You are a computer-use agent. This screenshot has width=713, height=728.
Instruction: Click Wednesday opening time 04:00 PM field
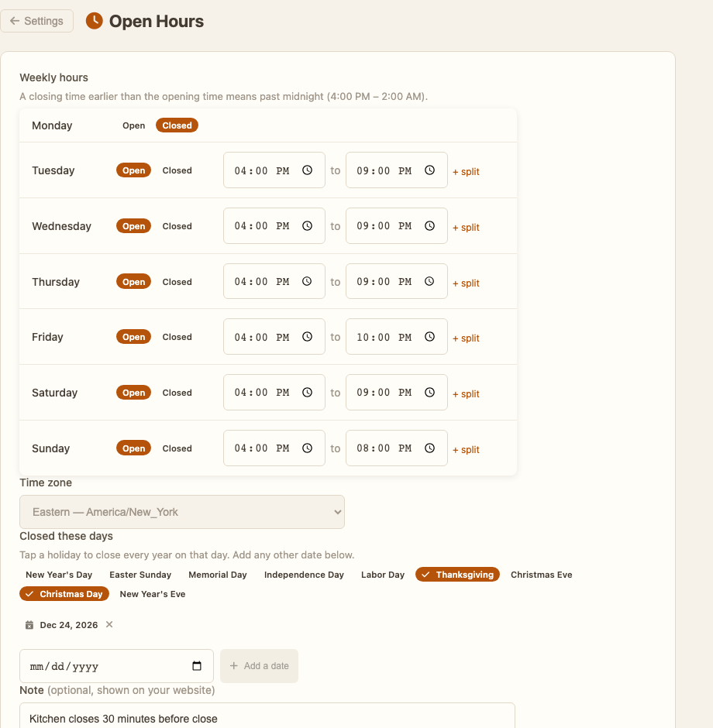tap(274, 225)
